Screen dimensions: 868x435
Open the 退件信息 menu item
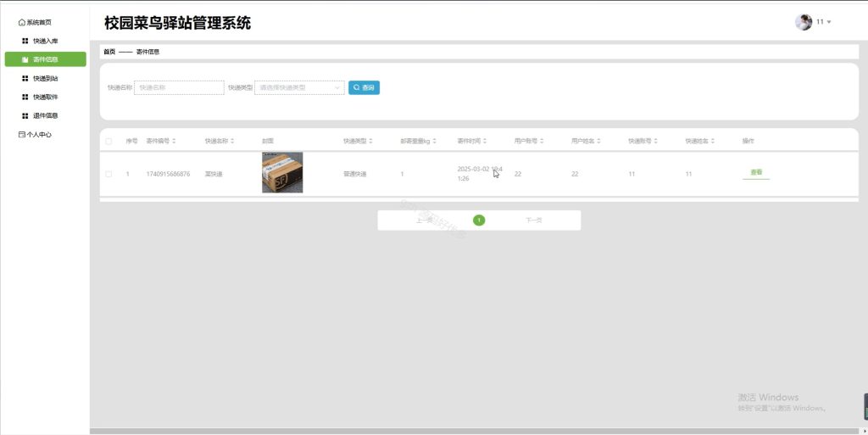[x=40, y=115]
